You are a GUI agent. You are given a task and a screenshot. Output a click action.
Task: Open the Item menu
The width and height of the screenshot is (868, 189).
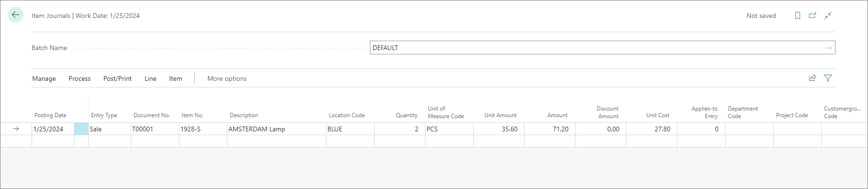coord(175,78)
